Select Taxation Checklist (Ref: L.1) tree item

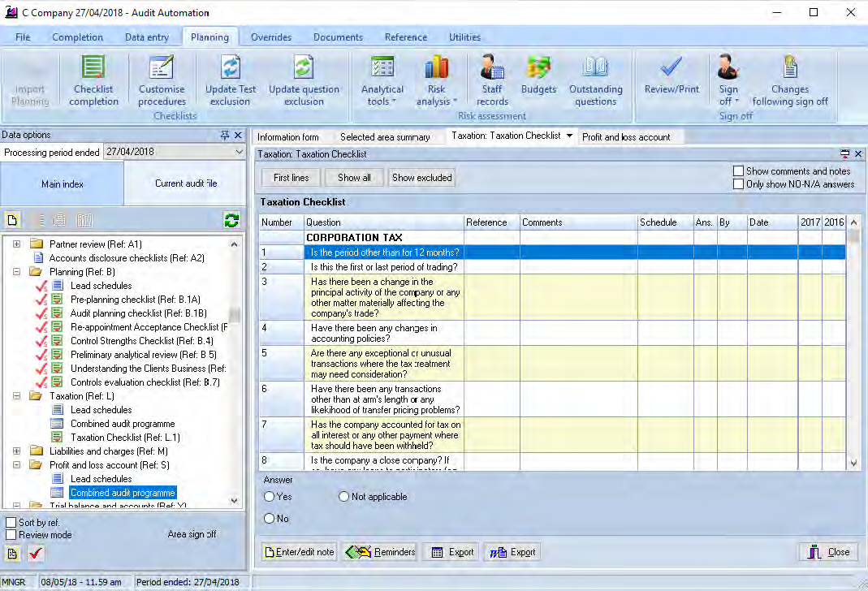coord(125,438)
